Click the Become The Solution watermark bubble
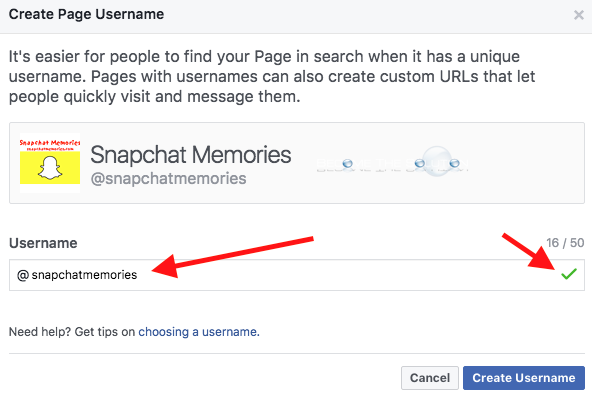 coord(437,162)
